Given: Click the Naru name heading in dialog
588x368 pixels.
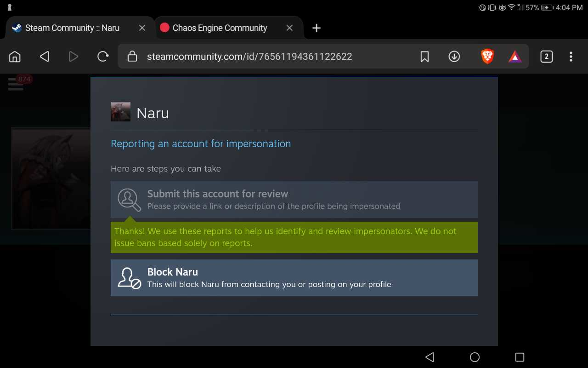Looking at the screenshot, I should (153, 113).
